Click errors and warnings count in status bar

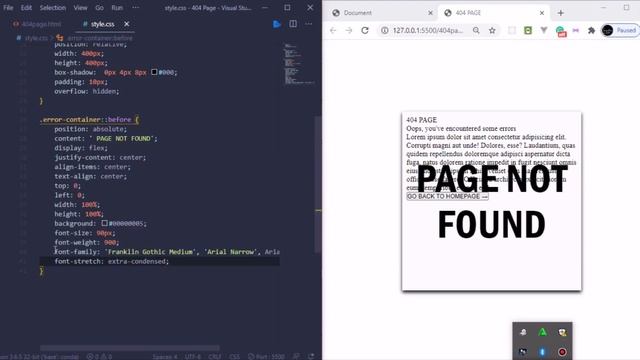point(99,356)
